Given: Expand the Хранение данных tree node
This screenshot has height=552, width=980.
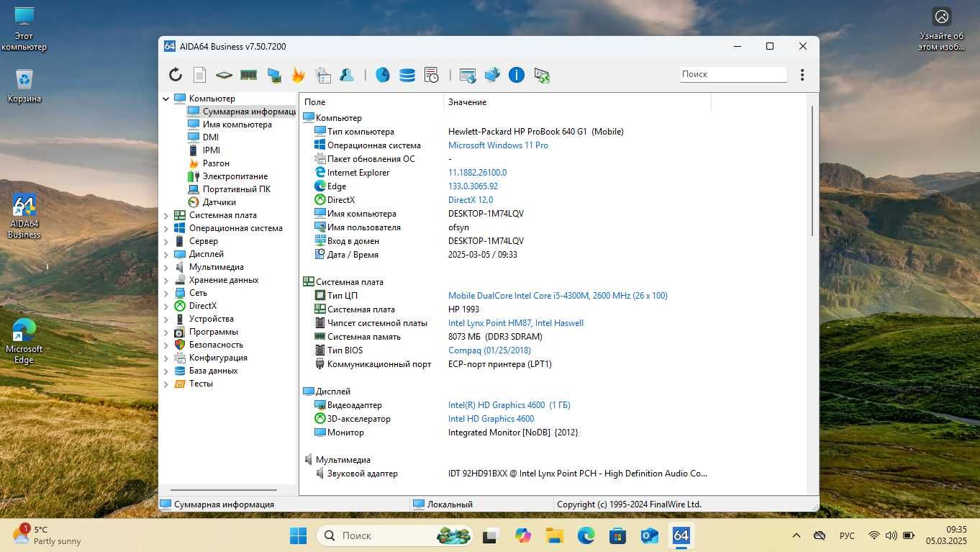Looking at the screenshot, I should click(x=166, y=280).
